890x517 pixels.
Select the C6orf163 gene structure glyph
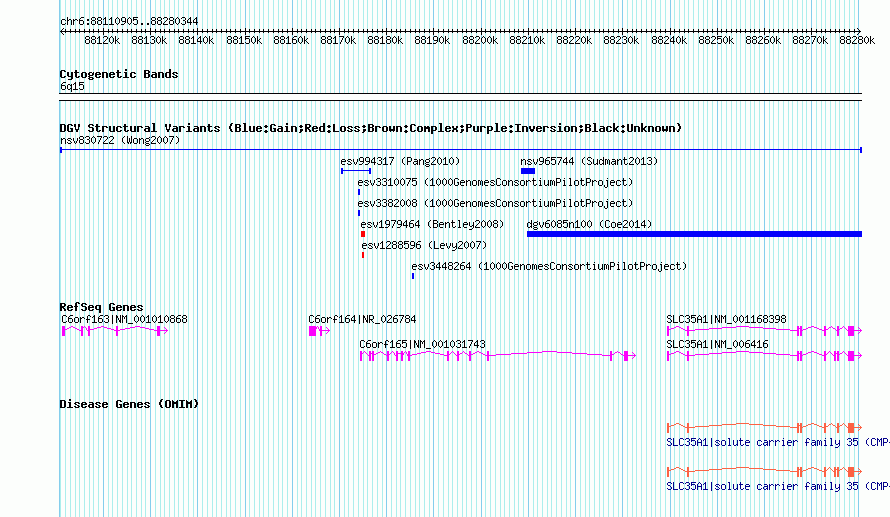tap(115, 331)
